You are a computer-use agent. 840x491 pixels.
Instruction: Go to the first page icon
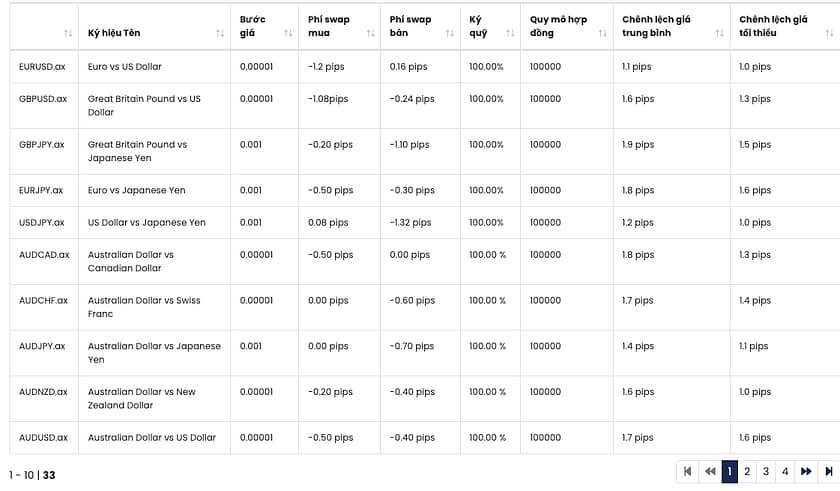click(688, 471)
